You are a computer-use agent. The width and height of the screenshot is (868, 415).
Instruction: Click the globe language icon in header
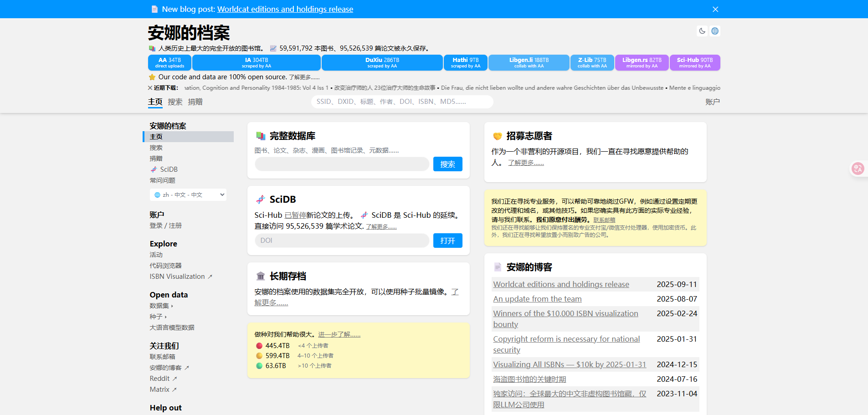point(715,31)
